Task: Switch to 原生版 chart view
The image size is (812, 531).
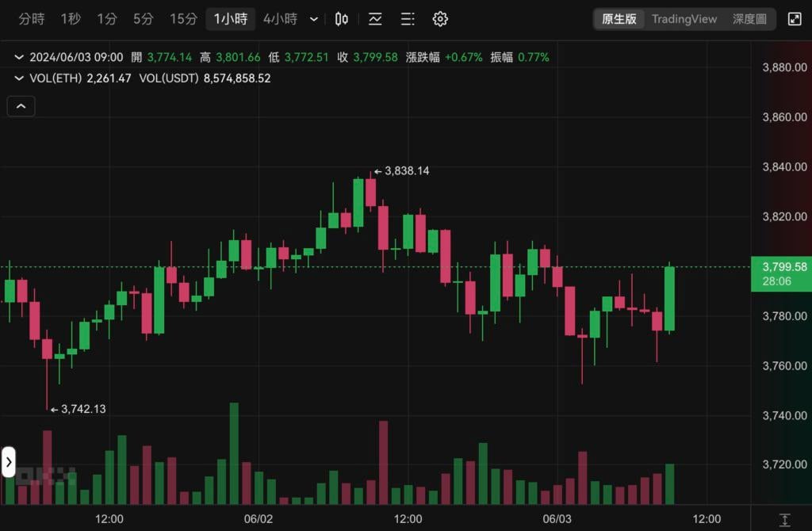Action: pyautogui.click(x=619, y=19)
